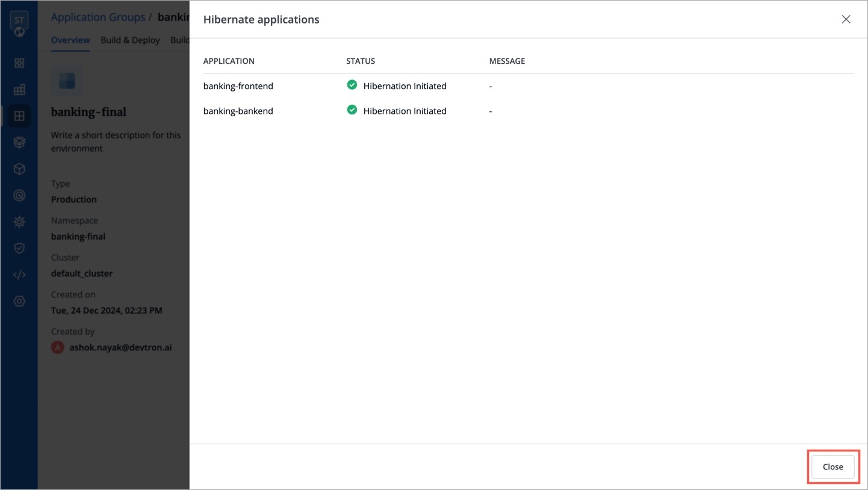
Task: Go to the Application Groups breadcrumb link
Action: pos(98,17)
